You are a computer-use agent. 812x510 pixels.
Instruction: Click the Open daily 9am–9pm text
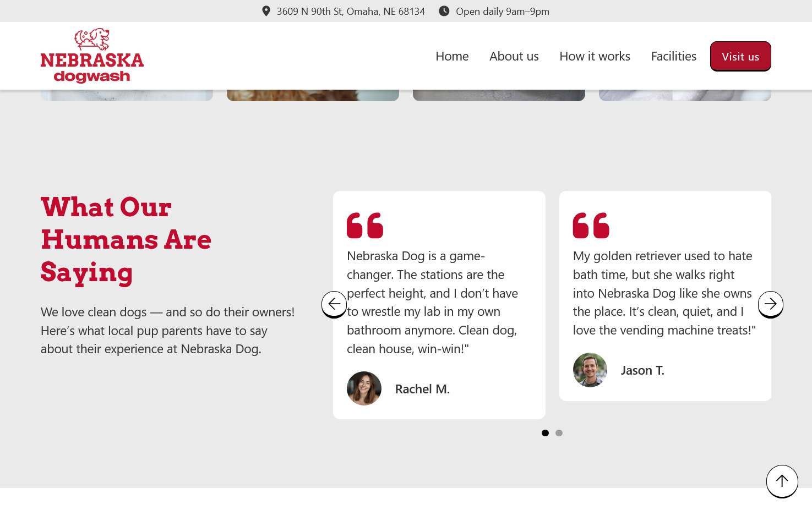[502, 12]
